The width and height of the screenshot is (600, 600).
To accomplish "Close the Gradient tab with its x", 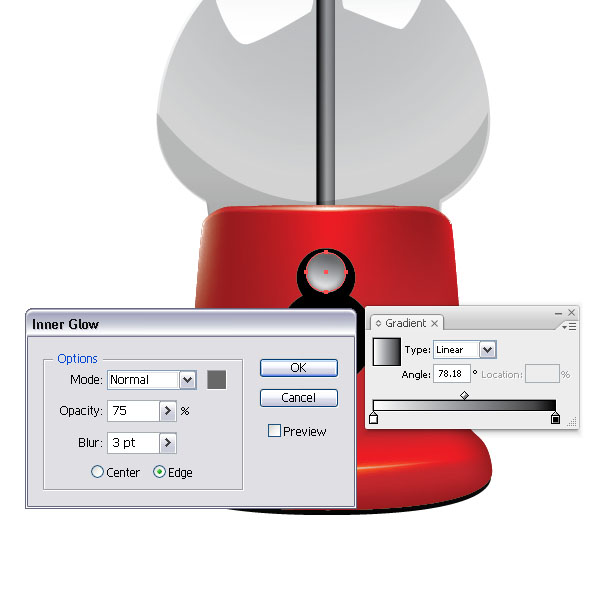I will (x=434, y=324).
